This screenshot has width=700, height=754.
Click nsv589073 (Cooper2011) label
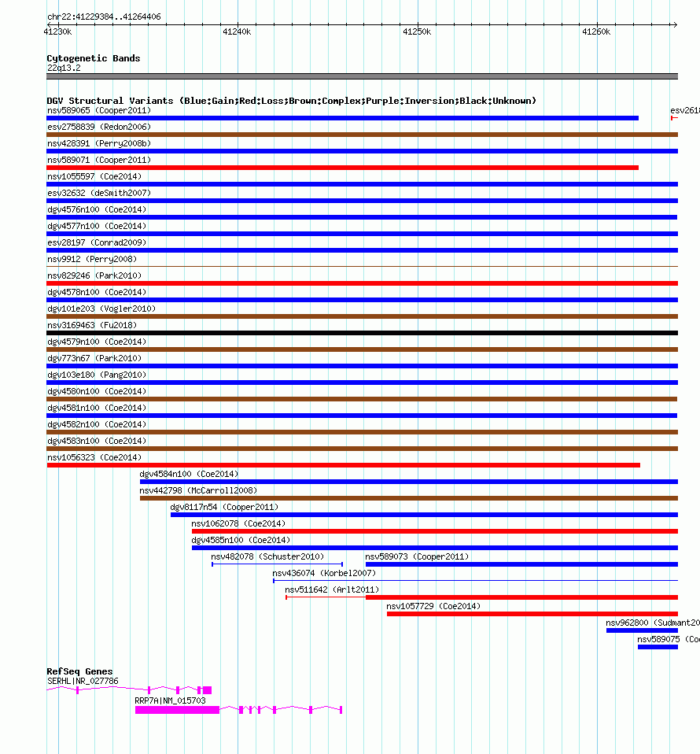click(417, 556)
